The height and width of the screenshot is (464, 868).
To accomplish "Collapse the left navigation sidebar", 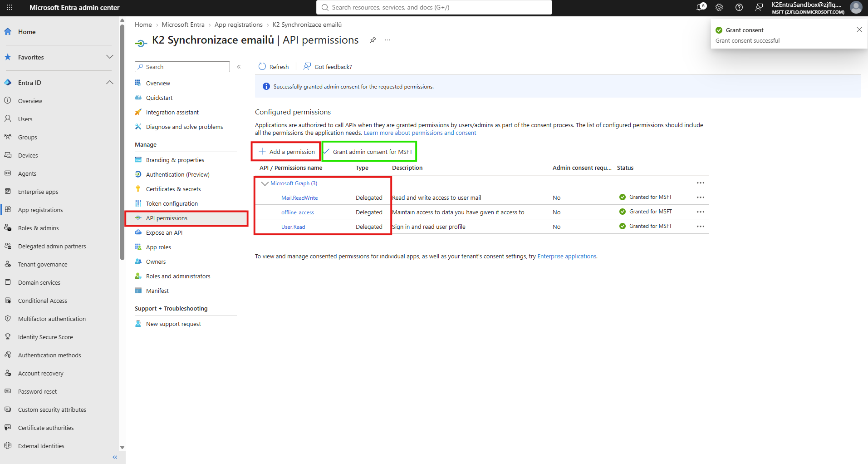I will tap(115, 457).
